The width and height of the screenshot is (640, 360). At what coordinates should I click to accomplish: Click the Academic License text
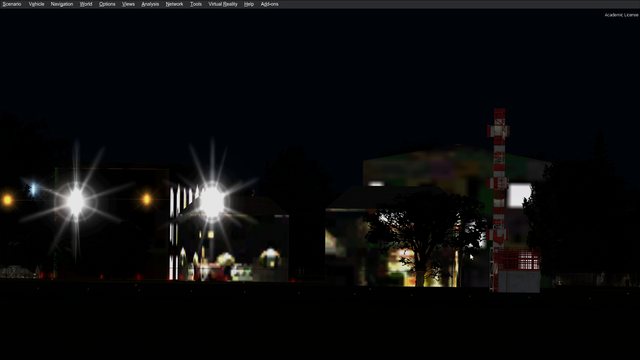(x=621, y=15)
